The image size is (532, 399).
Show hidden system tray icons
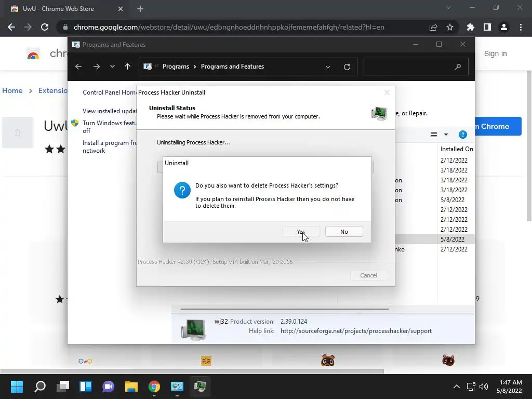457,386
